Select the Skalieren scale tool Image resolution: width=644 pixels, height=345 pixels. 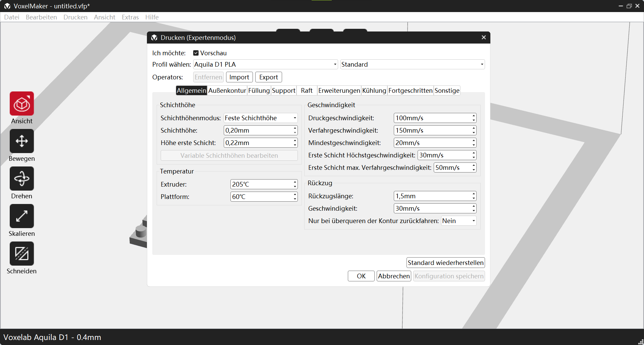coord(22,216)
